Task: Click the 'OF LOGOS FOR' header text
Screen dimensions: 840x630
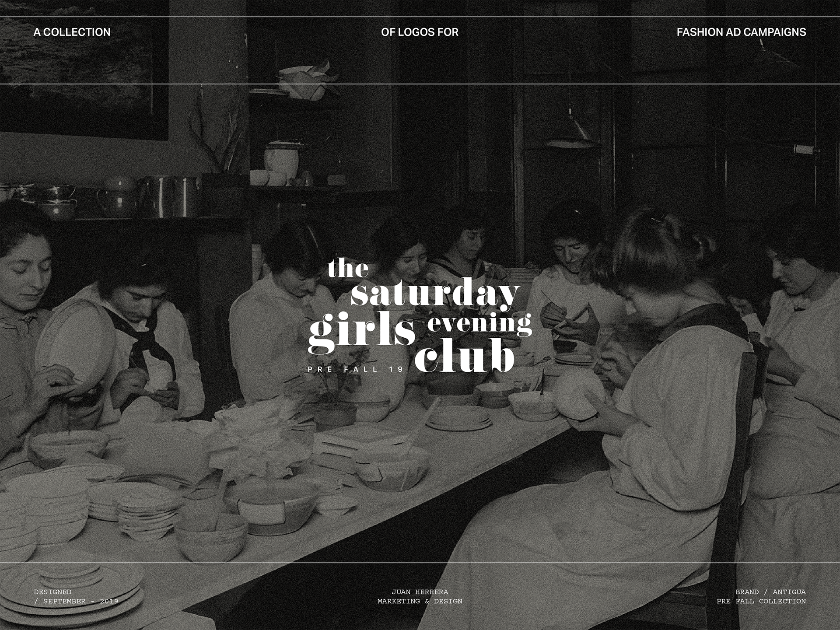Action: tap(420, 32)
